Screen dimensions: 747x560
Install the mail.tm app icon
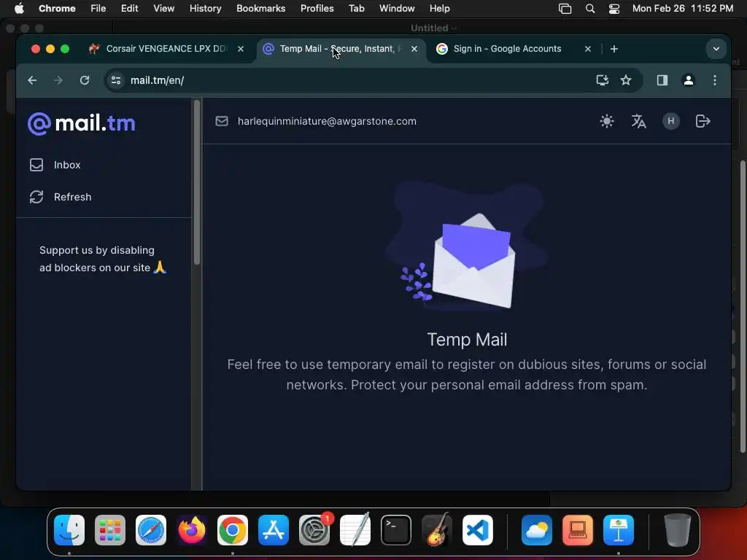[x=602, y=80]
